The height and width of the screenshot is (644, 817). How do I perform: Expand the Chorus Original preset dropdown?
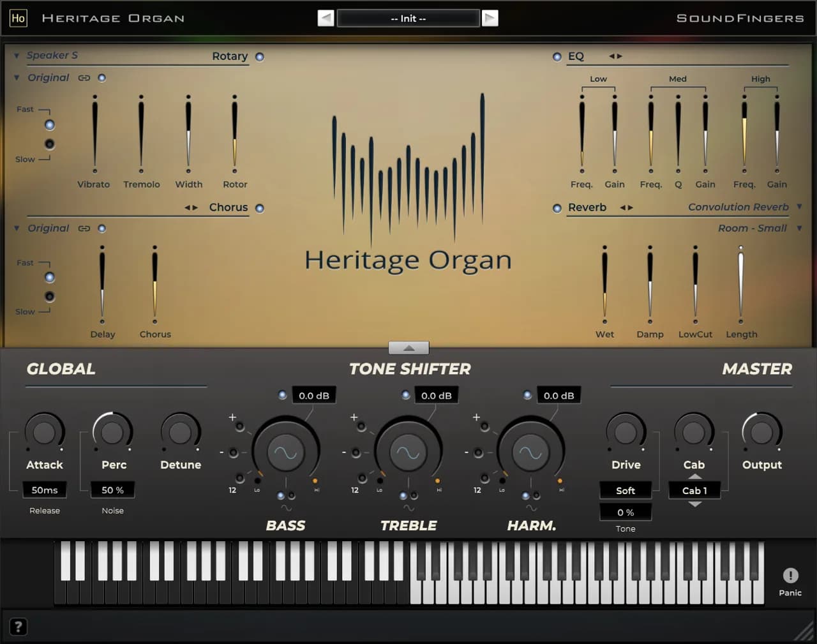(x=17, y=228)
